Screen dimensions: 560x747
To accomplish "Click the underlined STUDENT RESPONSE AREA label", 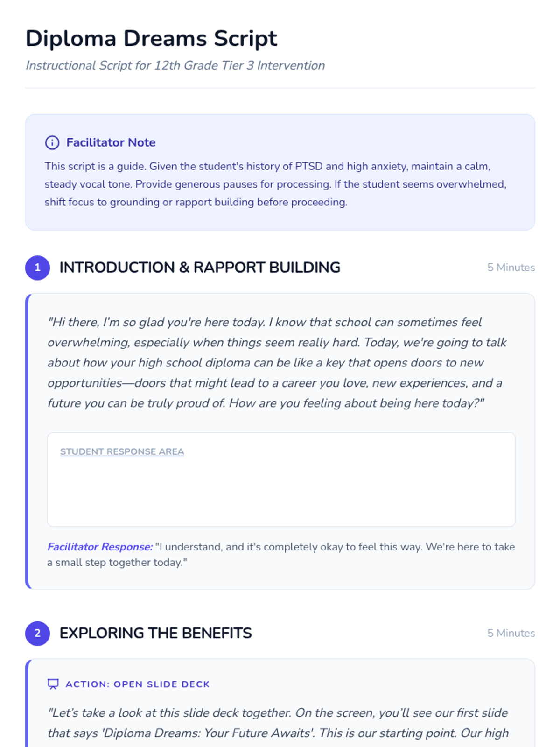I will tap(122, 451).
